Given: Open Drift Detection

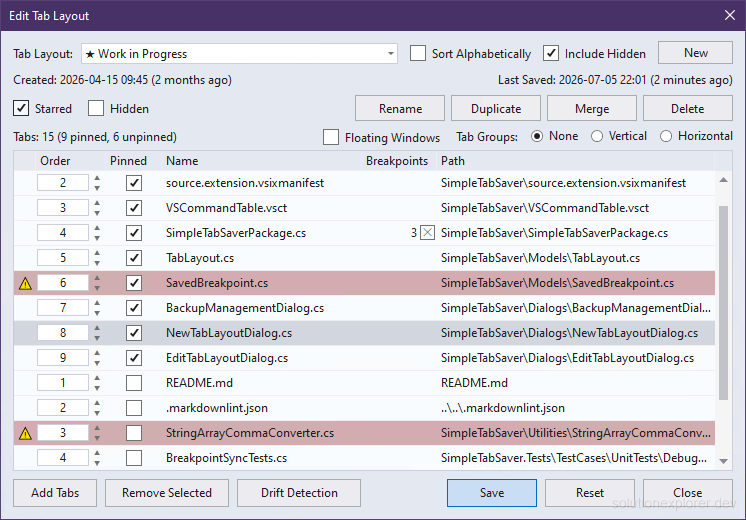Looking at the screenshot, I should (x=299, y=493).
